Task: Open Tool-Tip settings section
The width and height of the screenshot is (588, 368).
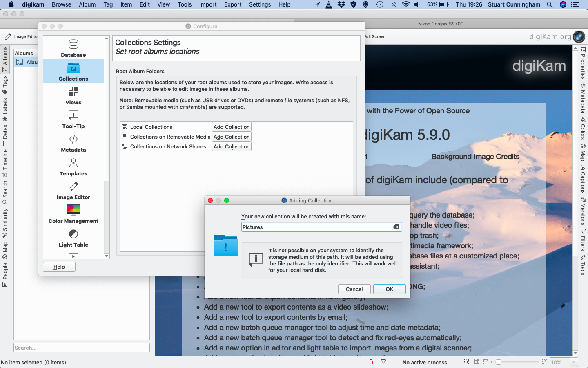Action: (x=73, y=119)
